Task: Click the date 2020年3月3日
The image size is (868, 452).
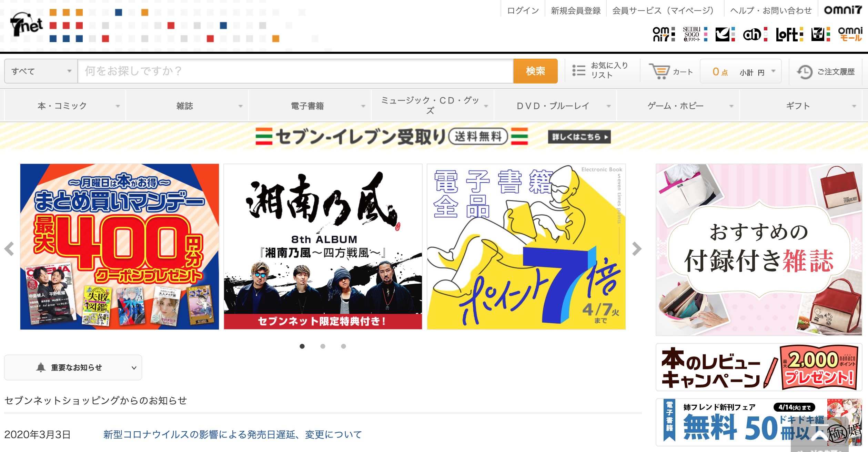Action: 37,434
